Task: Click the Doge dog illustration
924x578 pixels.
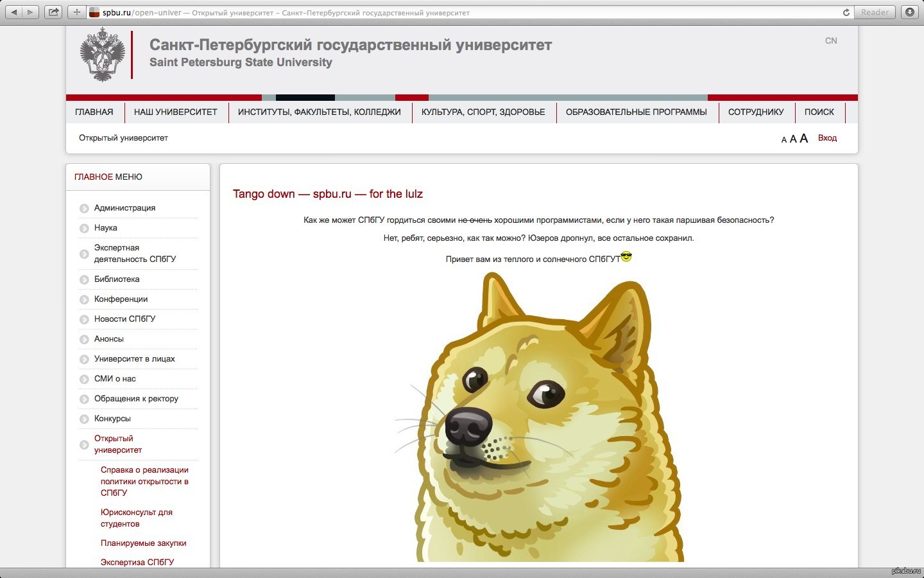Action: (538, 417)
